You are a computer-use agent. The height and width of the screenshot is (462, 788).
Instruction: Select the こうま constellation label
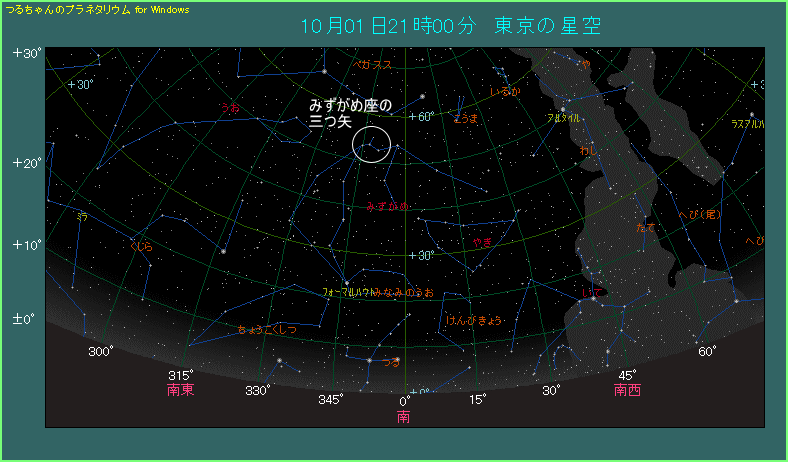click(465, 118)
